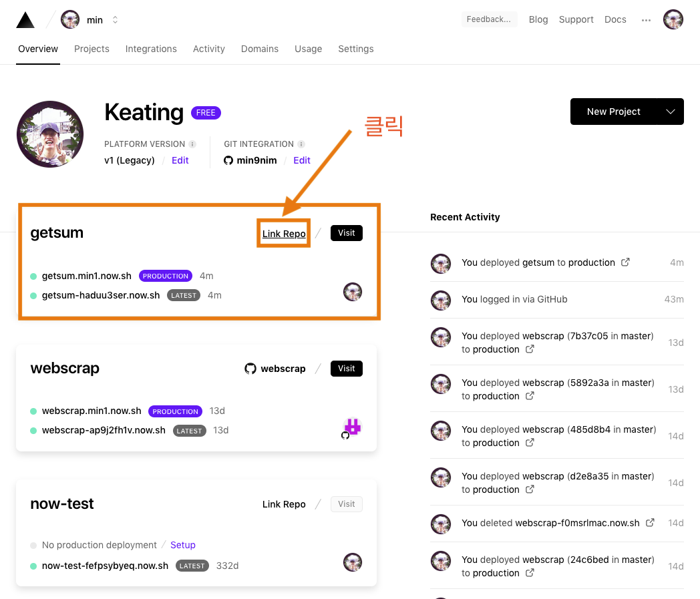700x599 pixels.
Task: Open external link for deleted webscrap-f0msrlmac activity
Action: pos(650,523)
